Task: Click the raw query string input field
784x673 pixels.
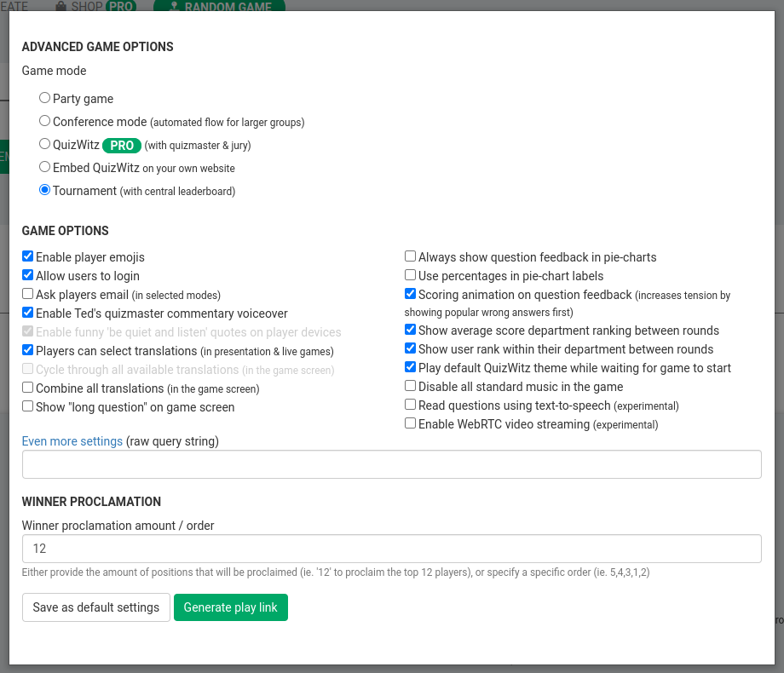Action: coord(392,463)
